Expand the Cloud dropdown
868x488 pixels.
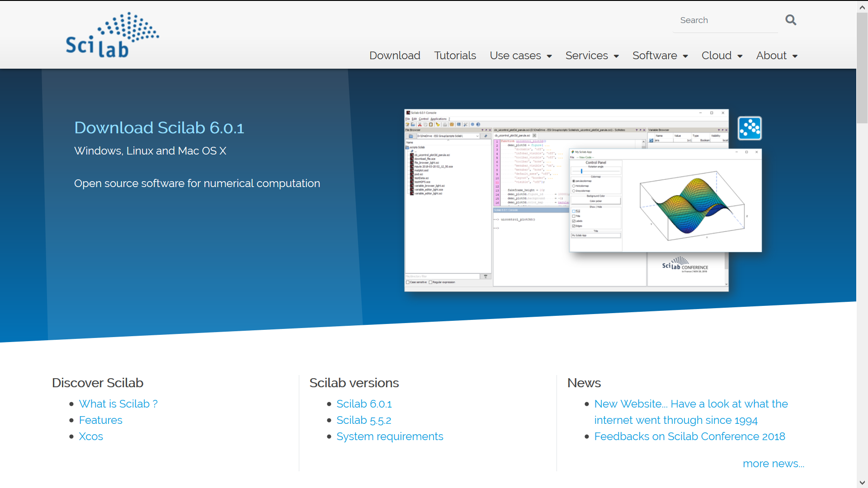click(722, 56)
